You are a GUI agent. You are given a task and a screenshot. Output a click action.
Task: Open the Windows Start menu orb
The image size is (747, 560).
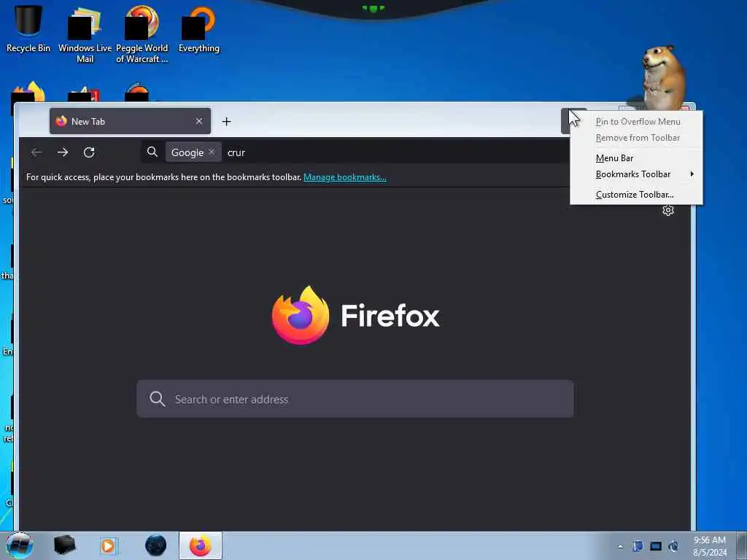point(19,545)
